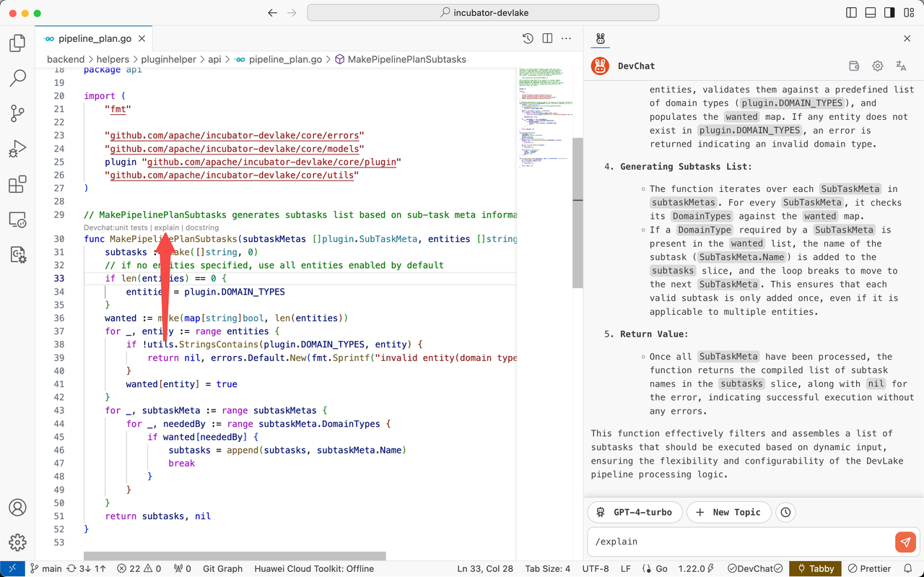Open core/errors import link on line 23

pyautogui.click(x=237, y=136)
